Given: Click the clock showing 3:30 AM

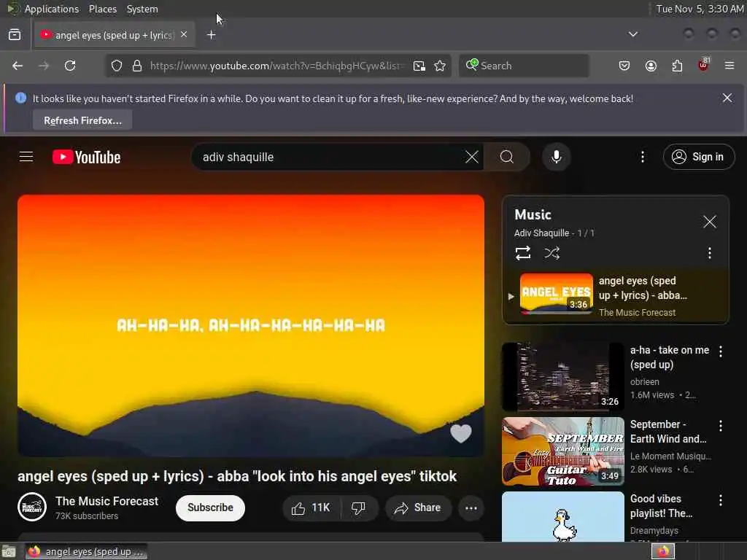Looking at the screenshot, I should [x=700, y=9].
